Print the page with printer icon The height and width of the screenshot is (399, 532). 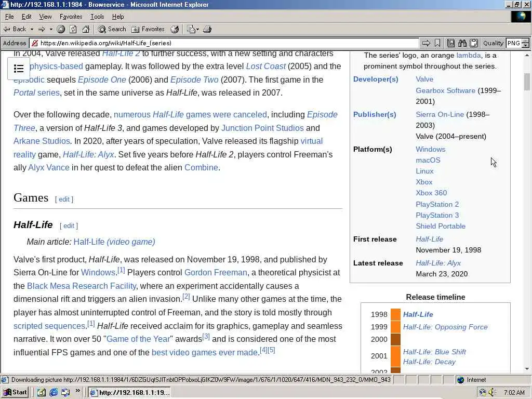coord(207,29)
